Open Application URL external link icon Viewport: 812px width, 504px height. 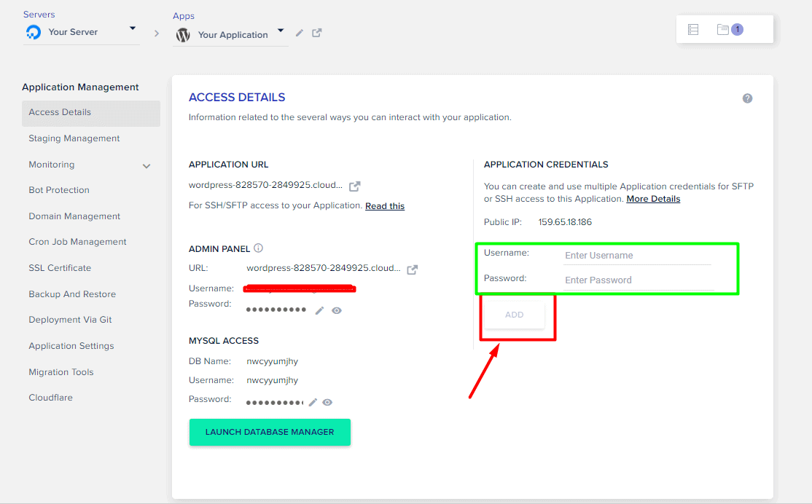pyautogui.click(x=355, y=186)
